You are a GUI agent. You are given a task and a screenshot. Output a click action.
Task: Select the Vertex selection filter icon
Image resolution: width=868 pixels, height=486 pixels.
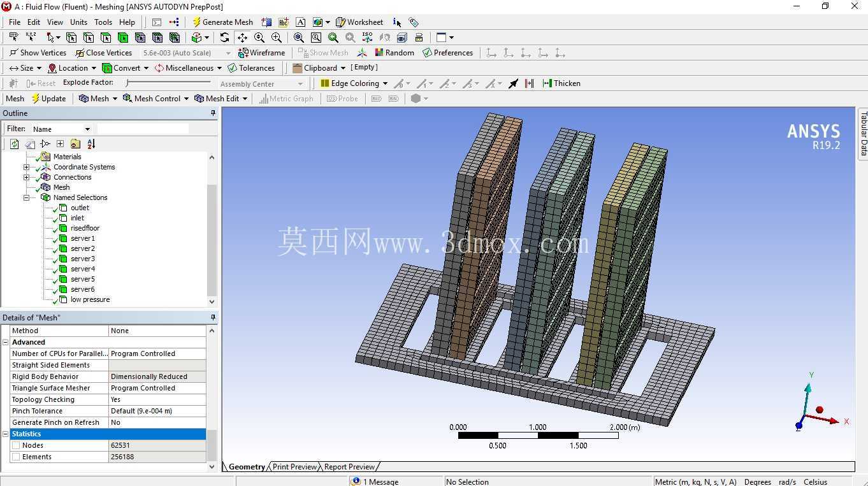pos(71,38)
